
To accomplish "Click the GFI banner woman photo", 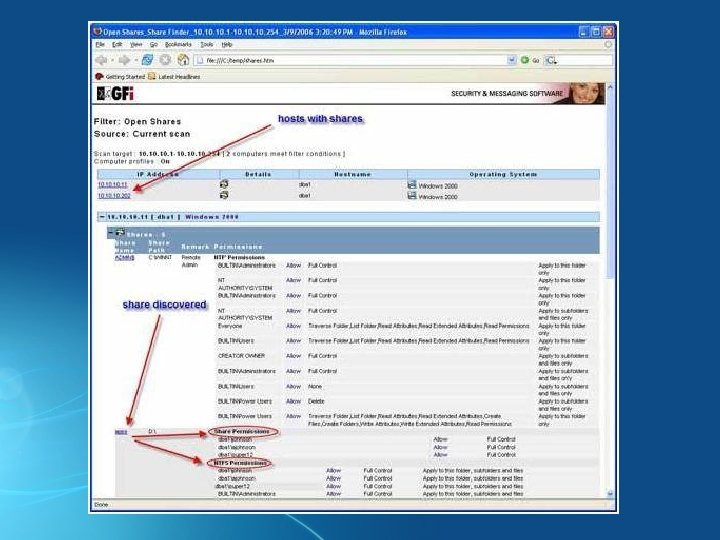I will [x=587, y=94].
